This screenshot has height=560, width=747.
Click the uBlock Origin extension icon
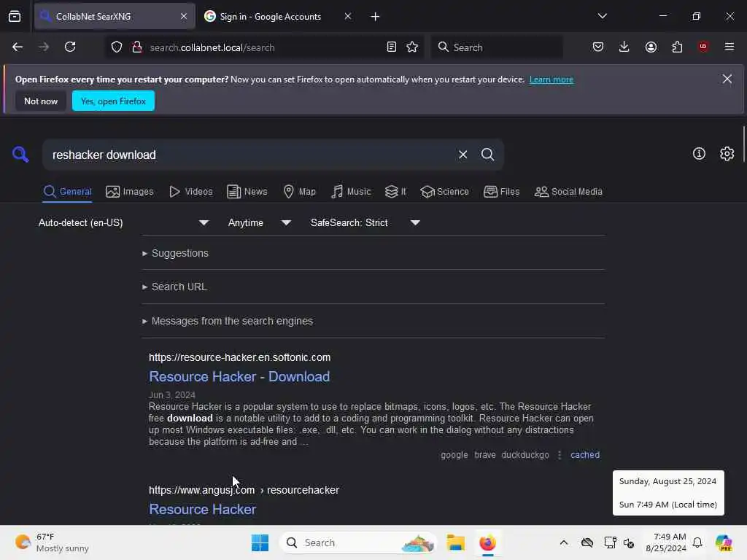point(703,47)
